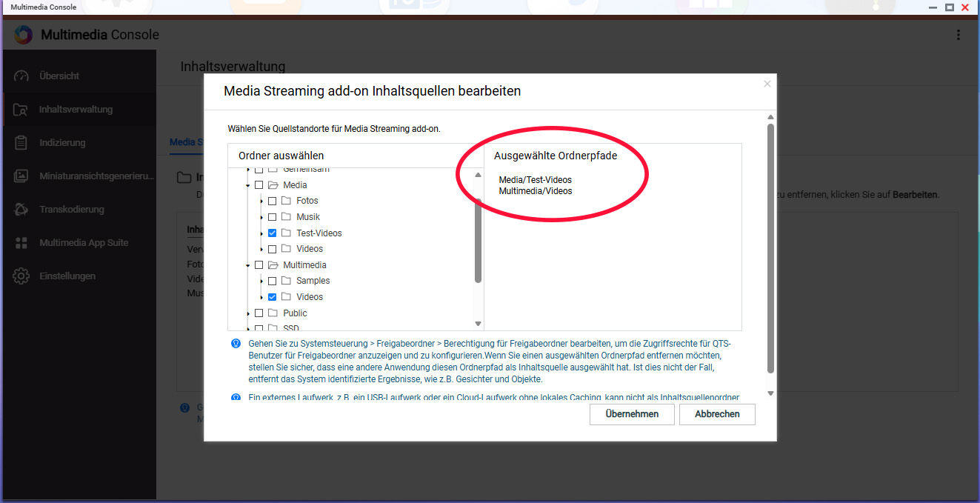Collapse the Multimedia folder tree node
Viewport: 980px width, 503px height.
(248, 265)
